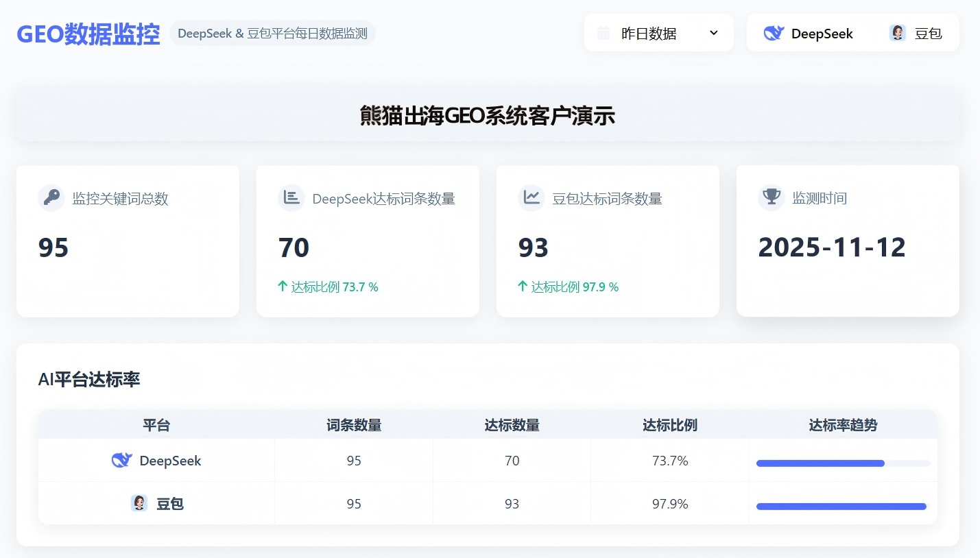Click the trophy icon beside 监测时间

[x=772, y=197]
